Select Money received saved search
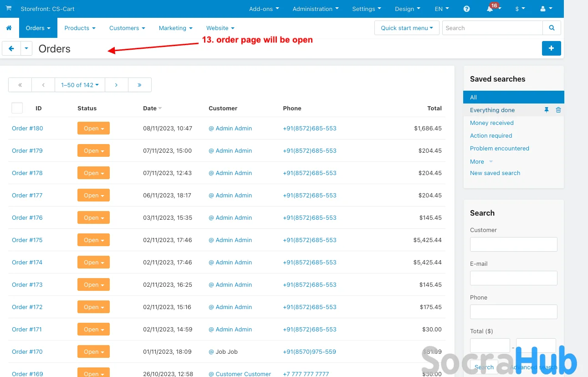Screen dimensions: 588x377 [491, 123]
